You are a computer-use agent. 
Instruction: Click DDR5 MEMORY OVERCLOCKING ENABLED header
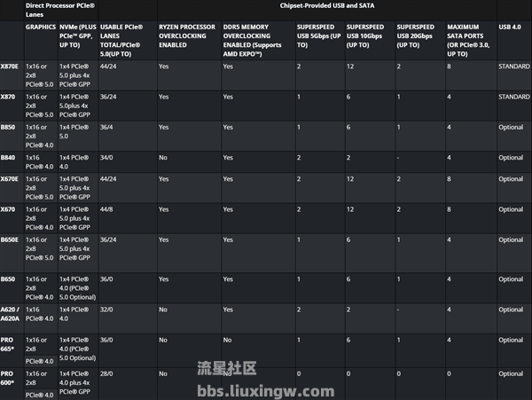[252, 41]
